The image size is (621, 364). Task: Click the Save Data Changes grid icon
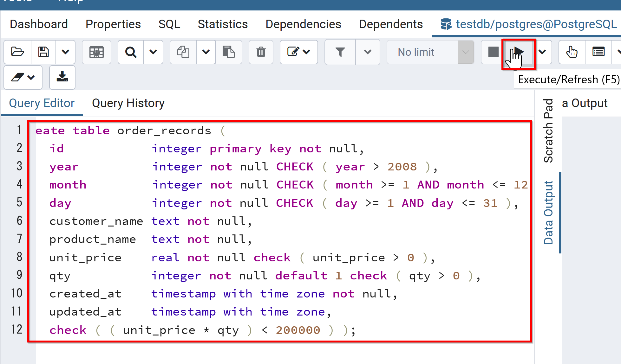tap(96, 52)
